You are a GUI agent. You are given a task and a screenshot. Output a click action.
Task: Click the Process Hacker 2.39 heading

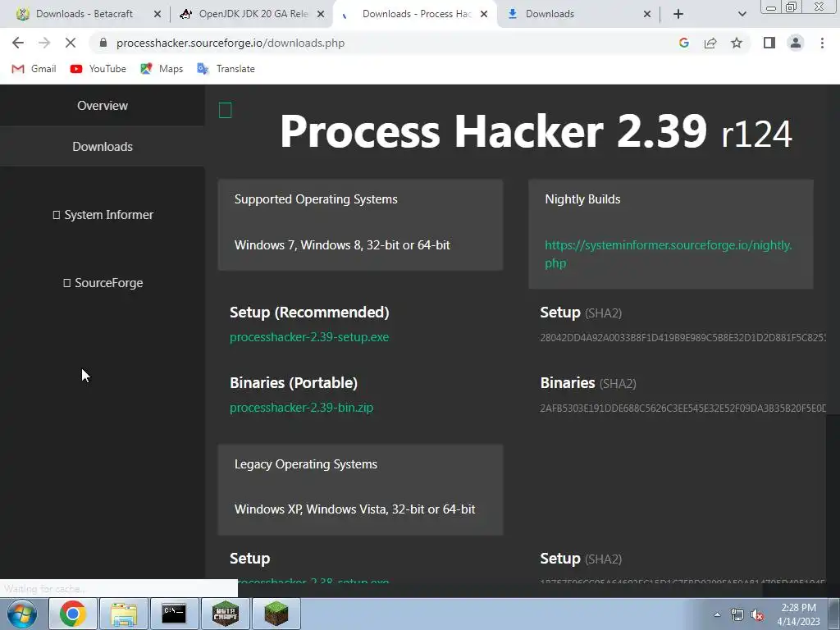pos(536,131)
